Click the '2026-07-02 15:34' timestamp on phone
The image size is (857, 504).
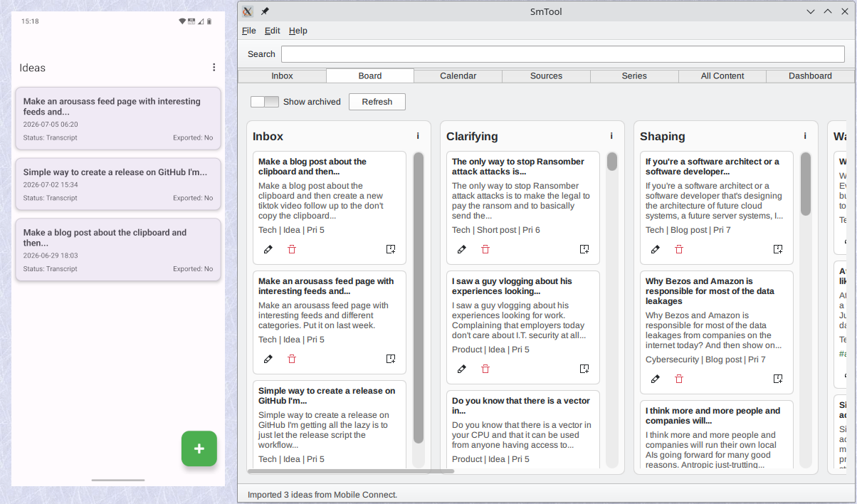[51, 184]
